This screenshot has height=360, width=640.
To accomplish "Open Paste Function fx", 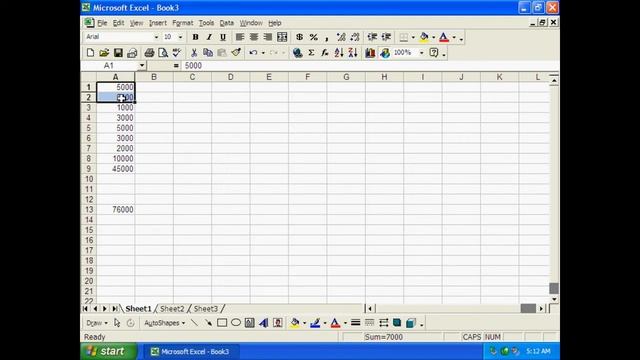I will [x=325, y=53].
